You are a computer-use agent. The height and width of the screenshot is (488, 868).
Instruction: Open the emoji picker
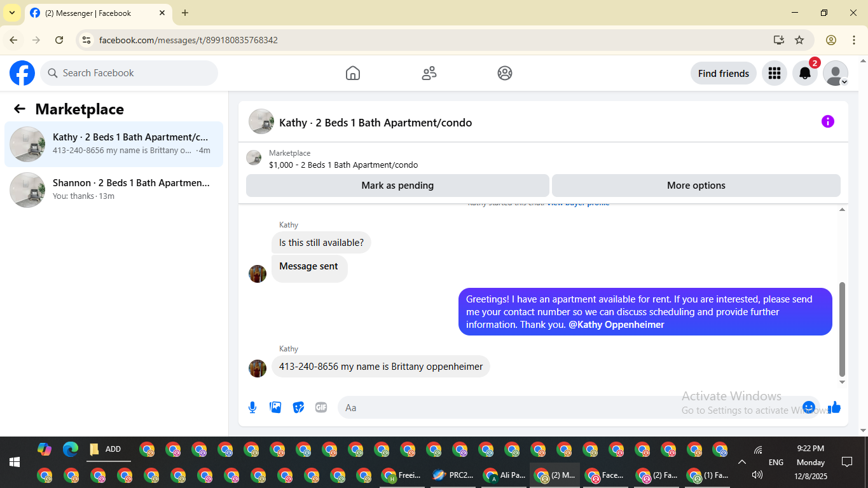point(809,407)
